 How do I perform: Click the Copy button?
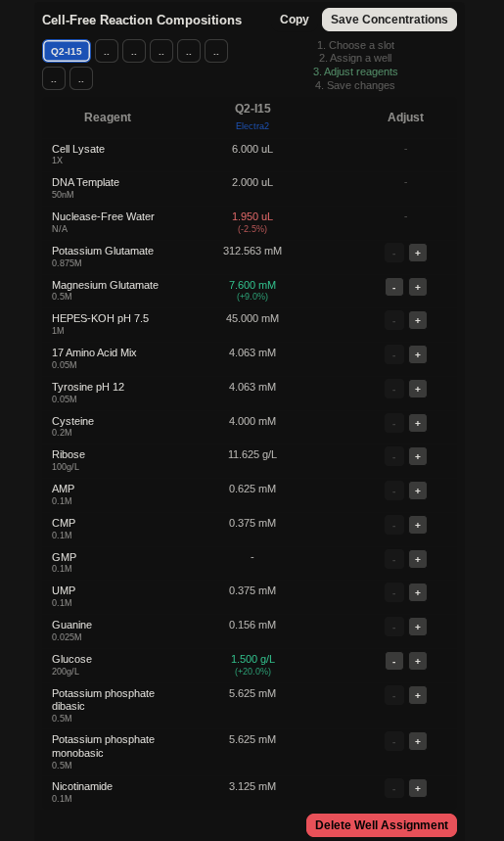(295, 20)
